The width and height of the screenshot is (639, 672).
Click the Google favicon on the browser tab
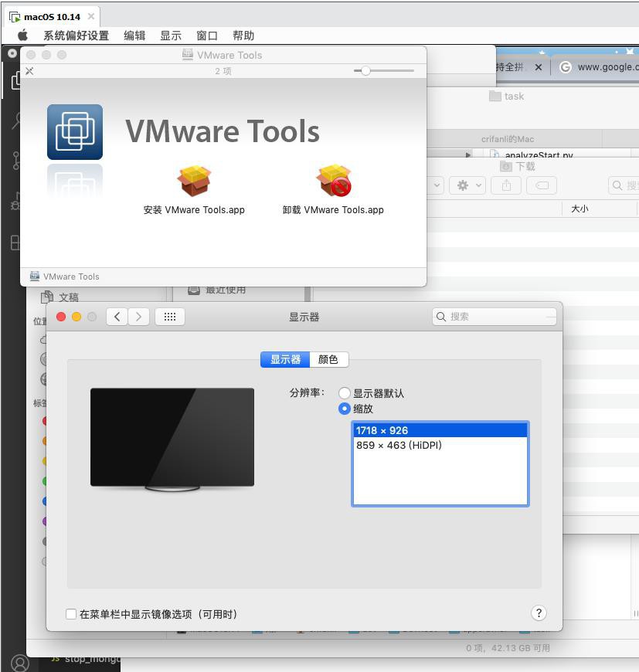tap(566, 67)
